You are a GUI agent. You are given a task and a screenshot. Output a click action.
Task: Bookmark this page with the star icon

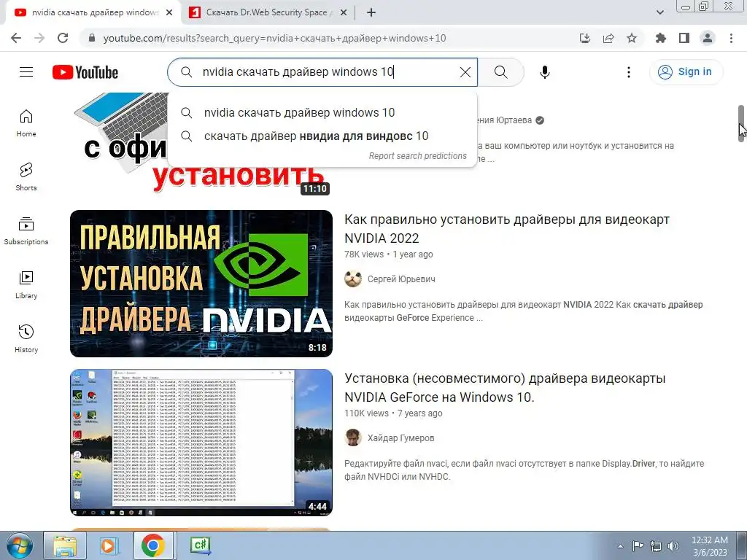point(632,38)
